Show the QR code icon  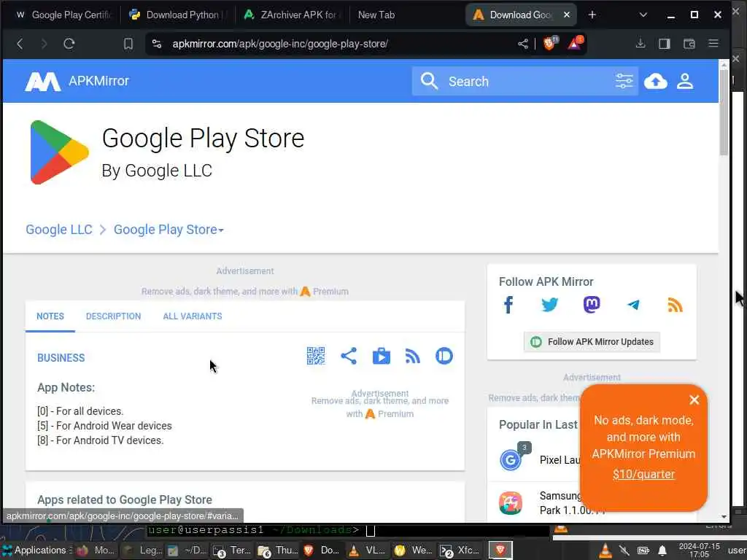(x=316, y=356)
